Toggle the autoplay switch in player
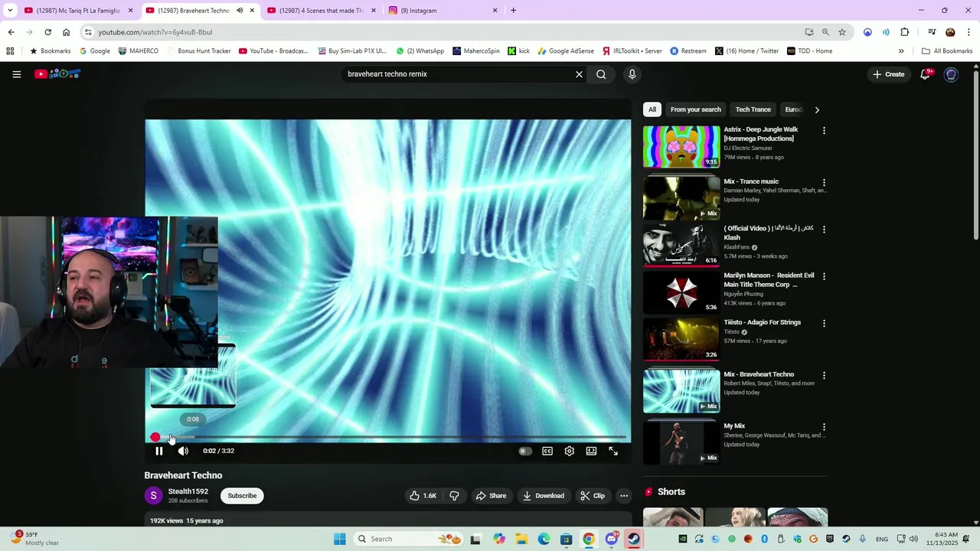Viewport: 980px width, 551px height. (x=524, y=452)
